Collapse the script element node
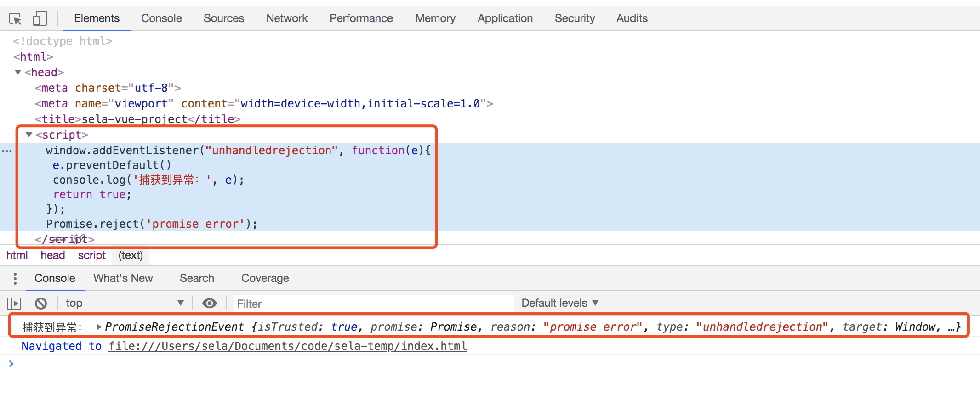Image resolution: width=980 pixels, height=394 pixels. coord(29,135)
